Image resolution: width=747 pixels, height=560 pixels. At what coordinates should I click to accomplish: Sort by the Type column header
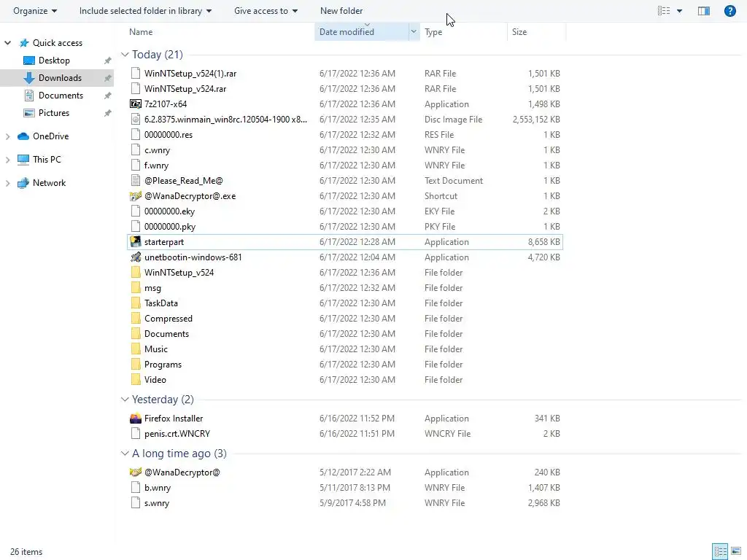[x=433, y=32]
